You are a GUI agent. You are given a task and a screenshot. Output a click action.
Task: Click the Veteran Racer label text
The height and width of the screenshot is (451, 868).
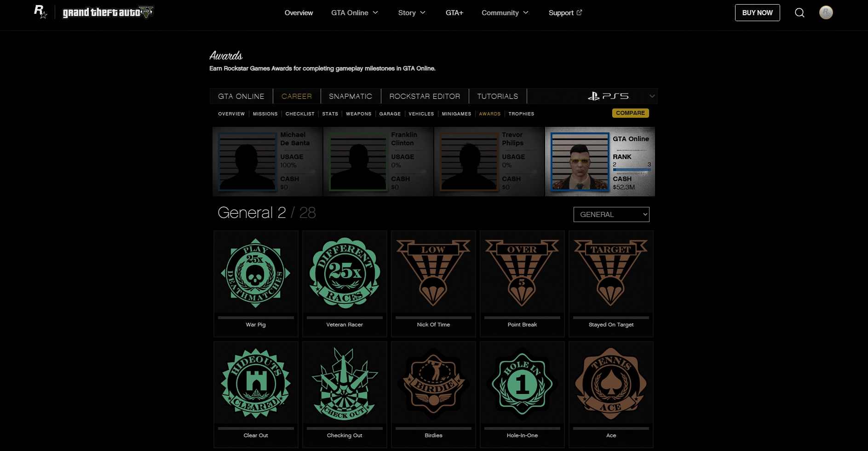point(345,325)
